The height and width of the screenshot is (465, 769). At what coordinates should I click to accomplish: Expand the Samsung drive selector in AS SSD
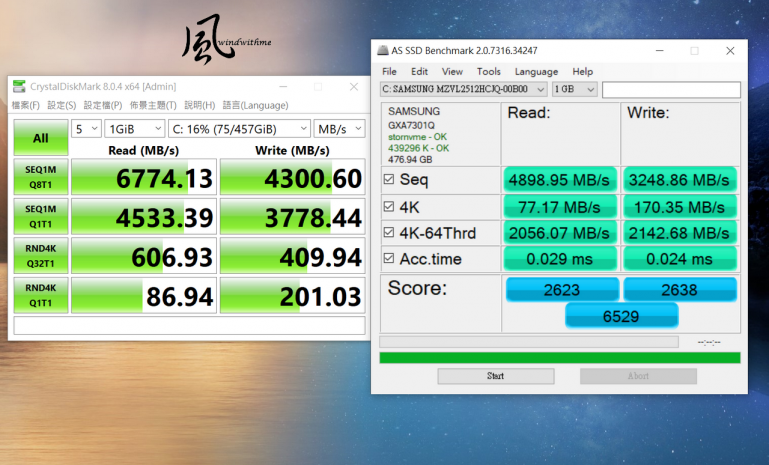pyautogui.click(x=461, y=90)
